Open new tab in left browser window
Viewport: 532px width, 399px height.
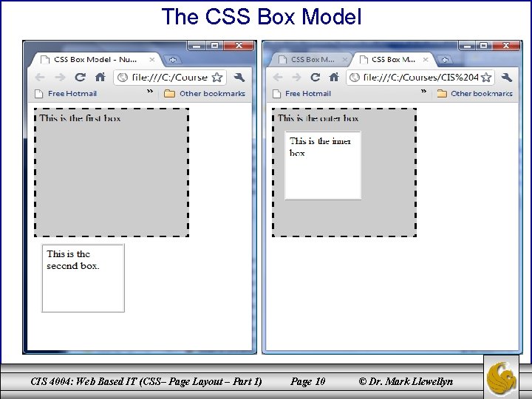(x=173, y=60)
